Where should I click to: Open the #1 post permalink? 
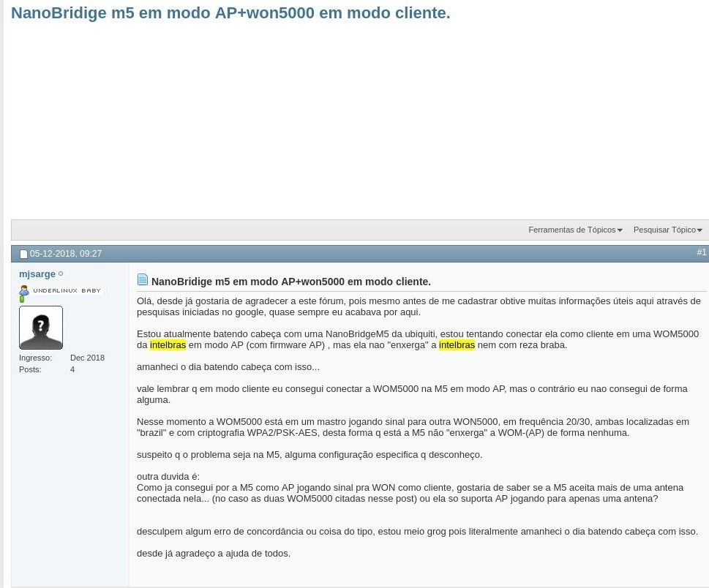tap(701, 252)
